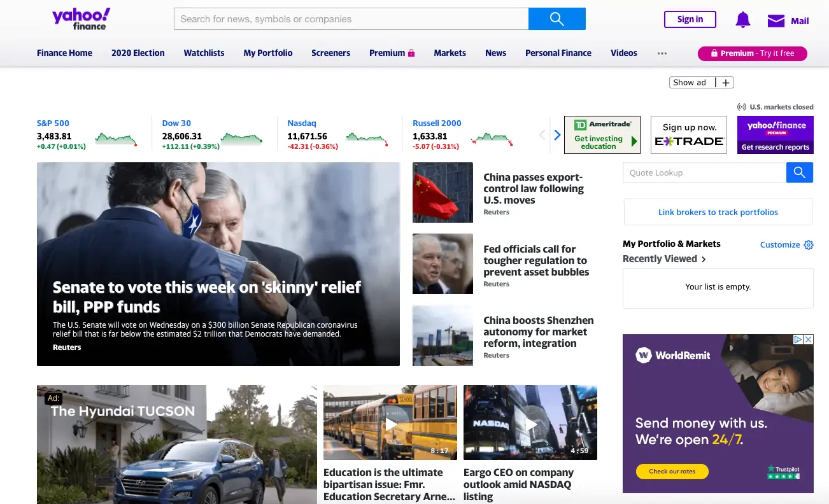Open the Hyundai TUCSON ad
Screen dimensions: 829x504
pos(176,444)
